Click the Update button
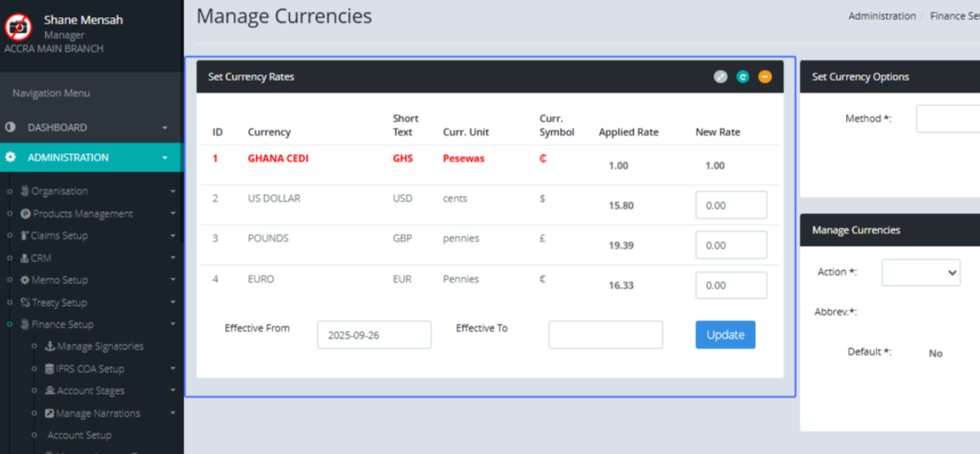 point(725,335)
